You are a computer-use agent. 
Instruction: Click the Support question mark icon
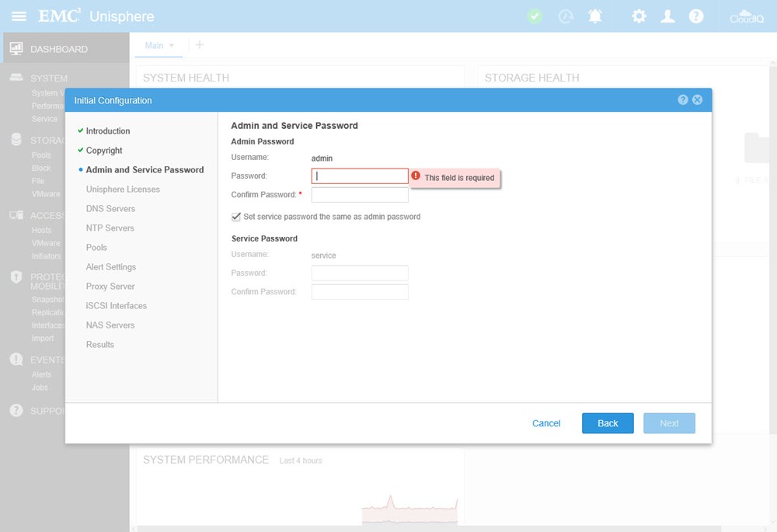coord(16,410)
